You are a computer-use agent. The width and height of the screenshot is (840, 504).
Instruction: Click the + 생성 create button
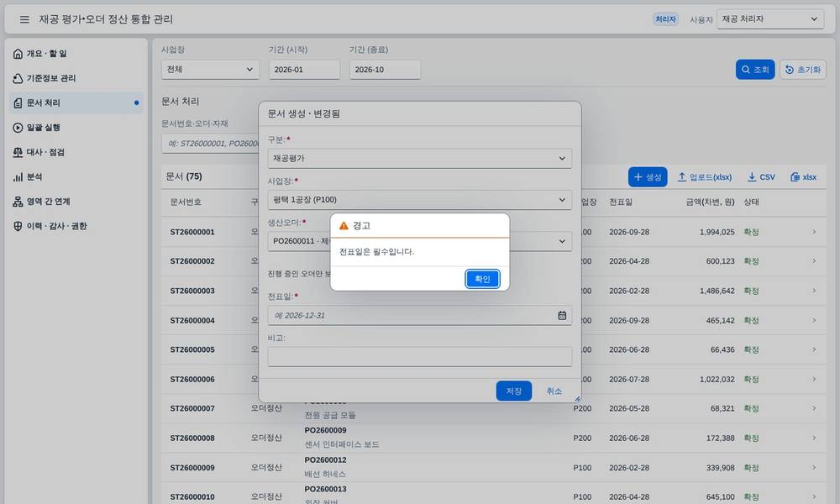click(647, 176)
